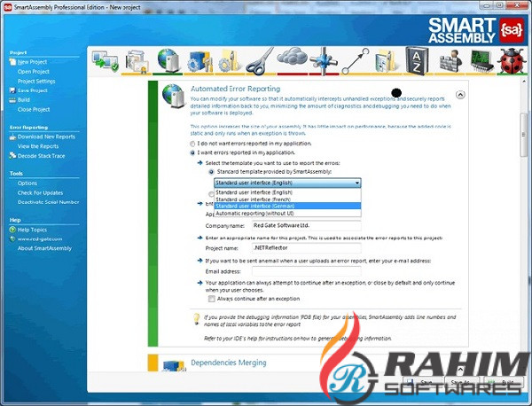Click Dependencies Merging section heading

[x=229, y=363]
